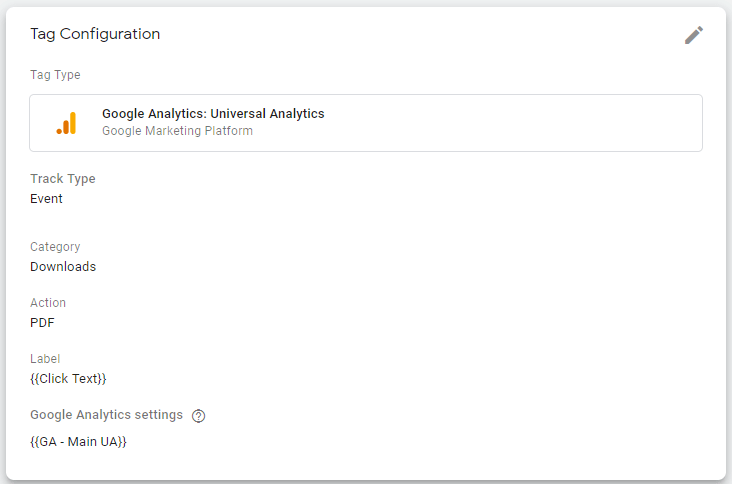
Task: Click the Track Type label
Action: tap(63, 179)
